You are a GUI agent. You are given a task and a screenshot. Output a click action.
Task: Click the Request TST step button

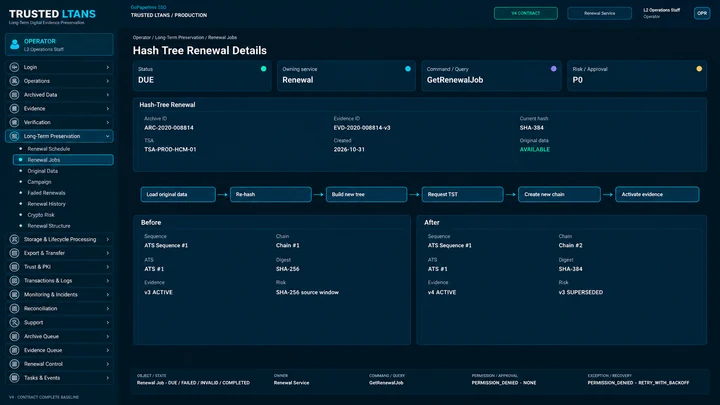462,194
